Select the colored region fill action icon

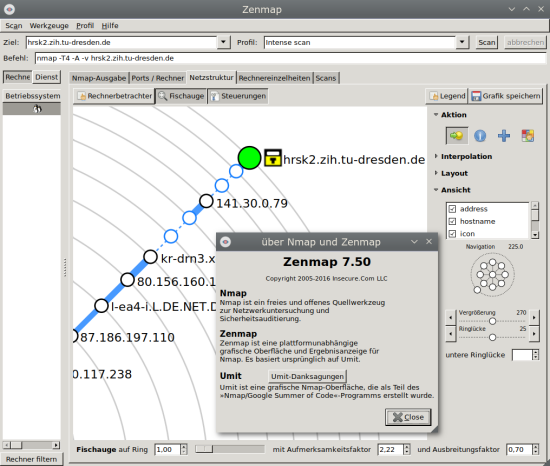click(x=528, y=136)
